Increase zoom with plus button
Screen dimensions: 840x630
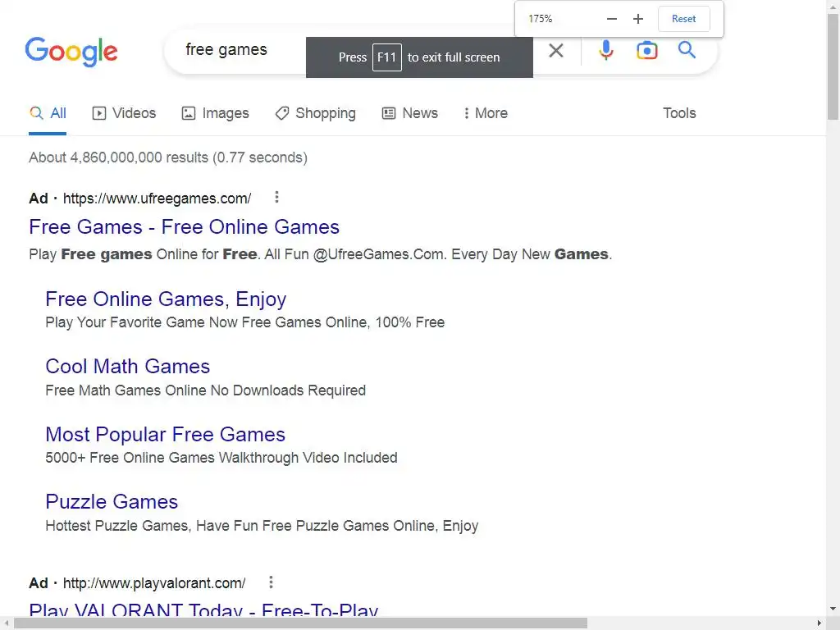click(x=637, y=19)
